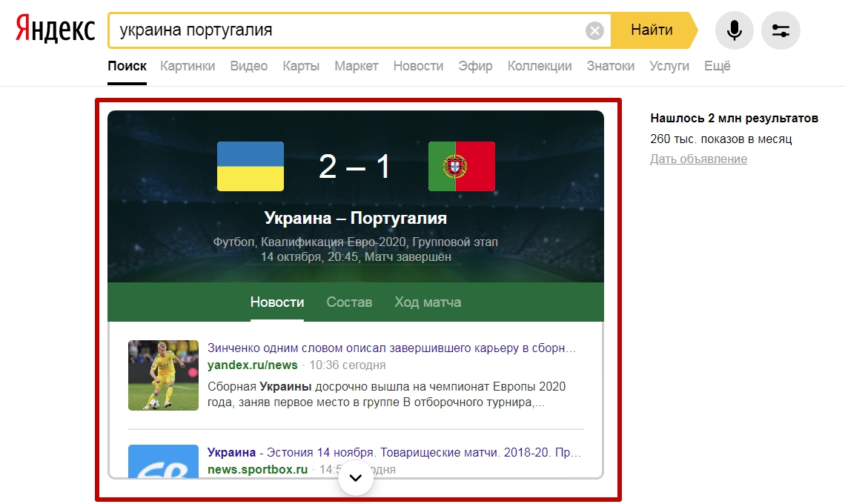Screen dimensions: 845x504
Task: Visit the news.sportbox.ru source link
Action: click(258, 469)
